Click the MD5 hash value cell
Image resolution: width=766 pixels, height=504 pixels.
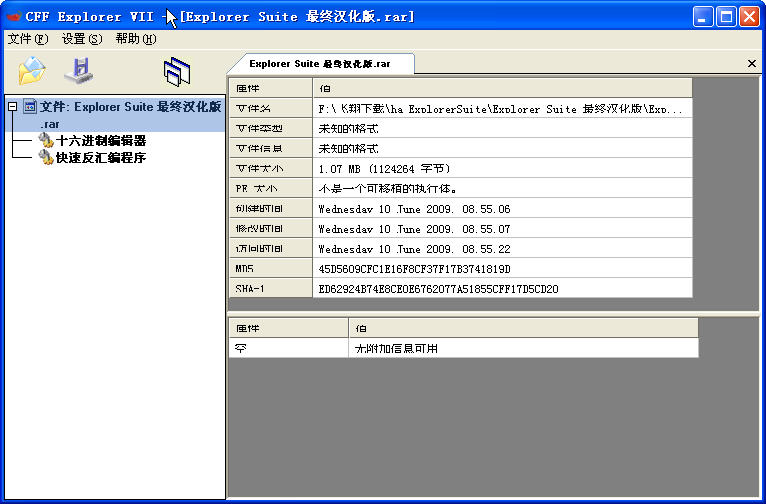pyautogui.click(x=502, y=269)
